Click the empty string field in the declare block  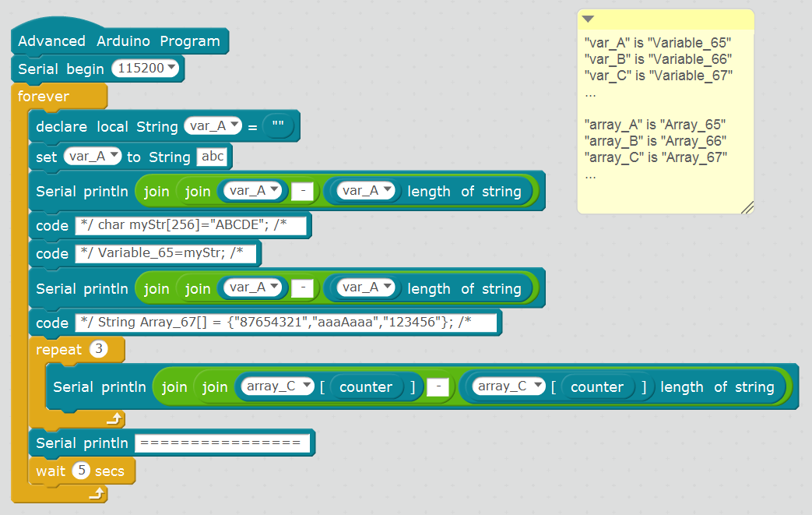[x=278, y=126]
